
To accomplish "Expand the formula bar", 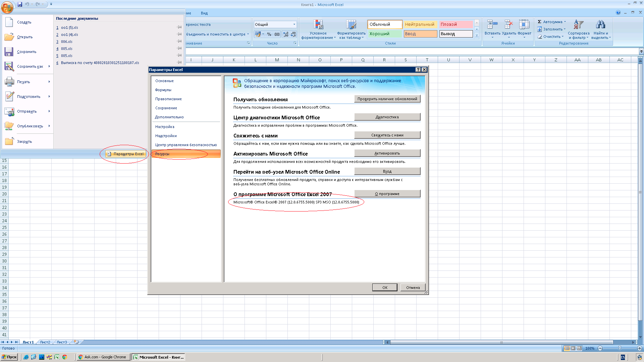I will click(641, 51).
